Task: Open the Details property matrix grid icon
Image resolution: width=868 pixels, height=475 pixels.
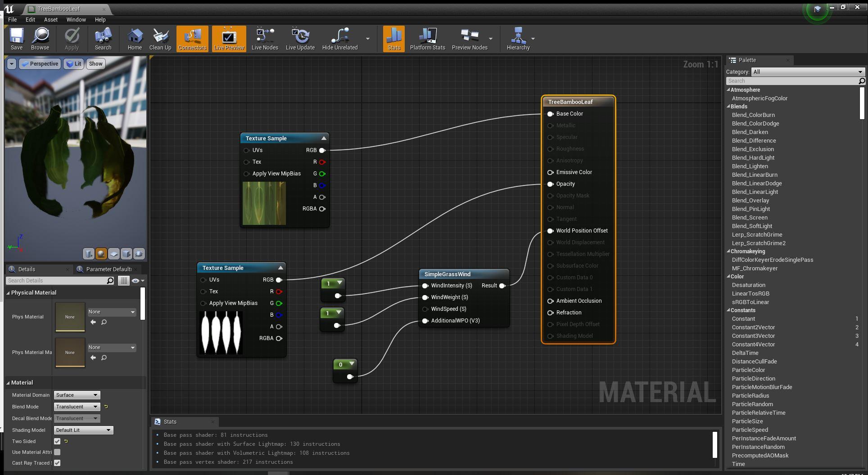Action: pyautogui.click(x=123, y=281)
